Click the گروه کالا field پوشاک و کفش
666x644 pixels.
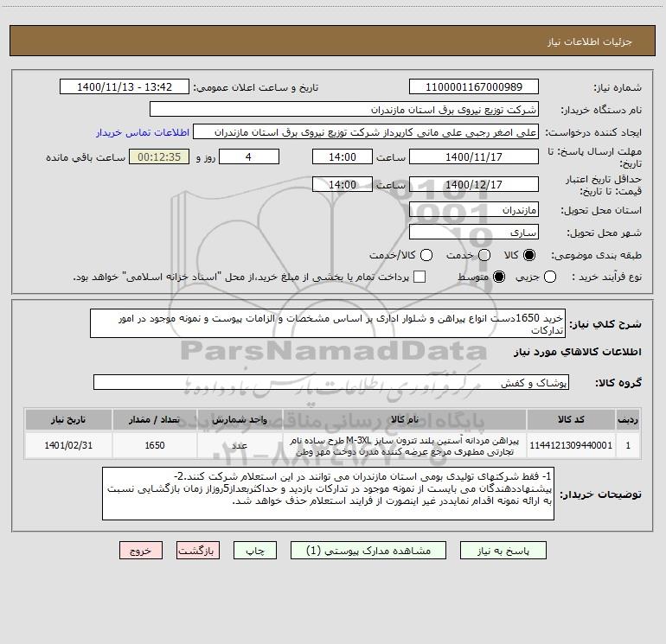tap(331, 382)
